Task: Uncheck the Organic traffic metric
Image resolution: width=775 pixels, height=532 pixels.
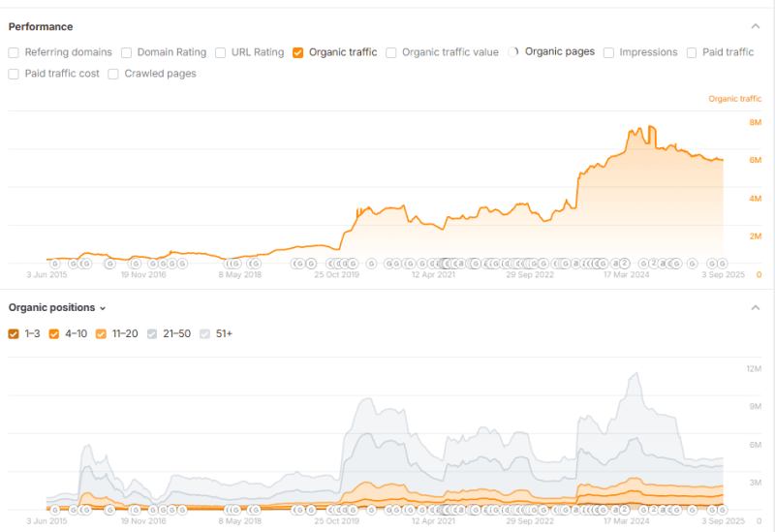Action: tap(298, 52)
